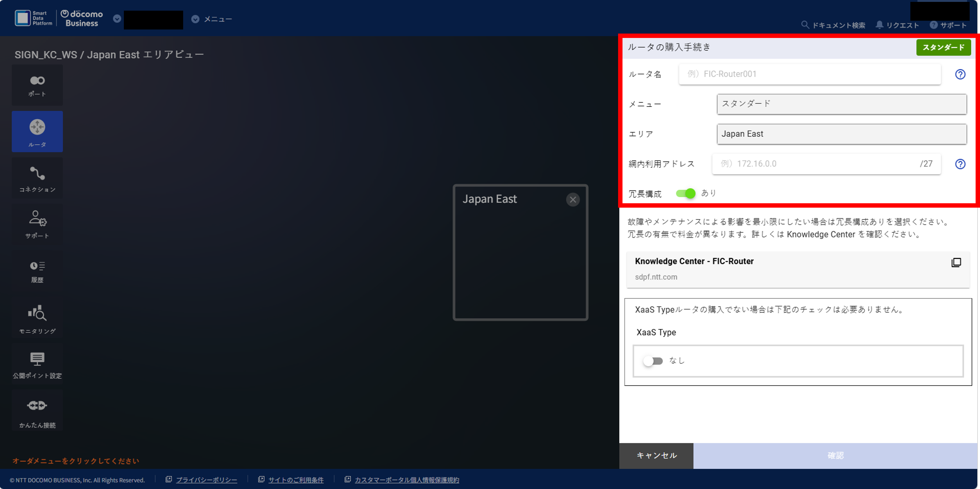Open サポート in top header
The height and width of the screenshot is (489, 980).
948,25
